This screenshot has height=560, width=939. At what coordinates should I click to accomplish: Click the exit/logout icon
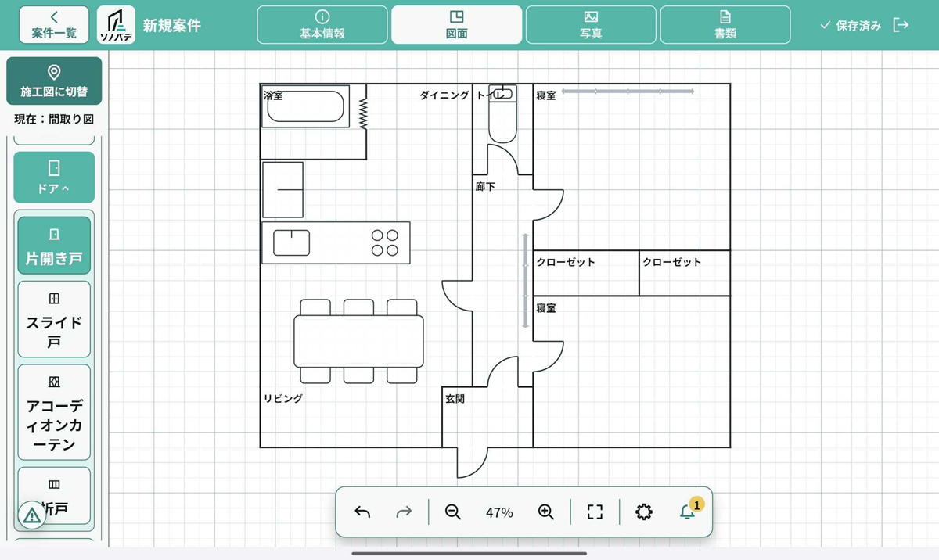pos(901,25)
